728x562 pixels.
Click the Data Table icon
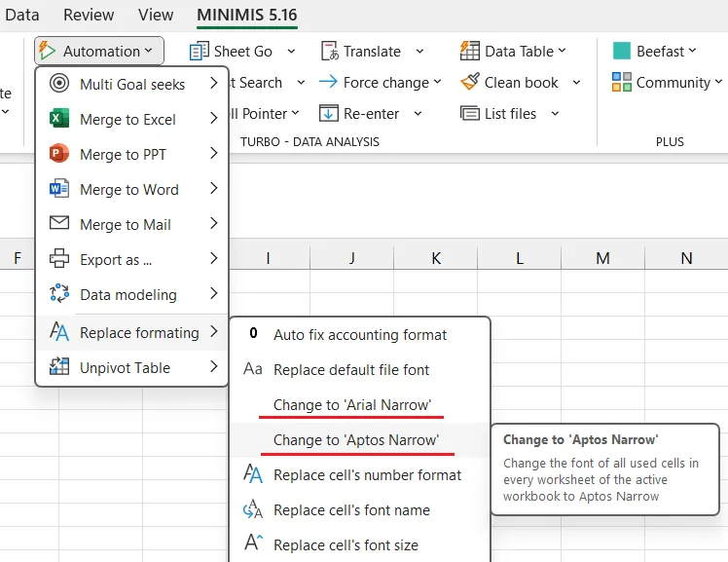[470, 51]
